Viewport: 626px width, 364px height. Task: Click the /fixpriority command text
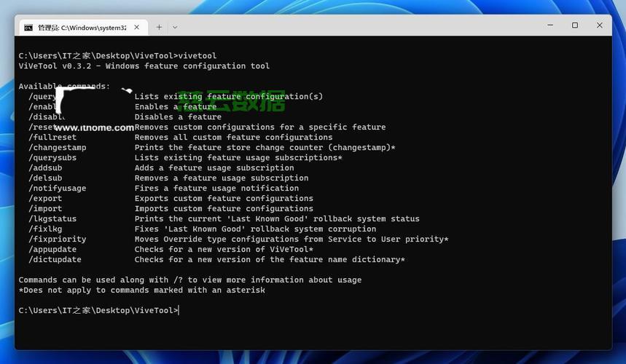(x=57, y=240)
